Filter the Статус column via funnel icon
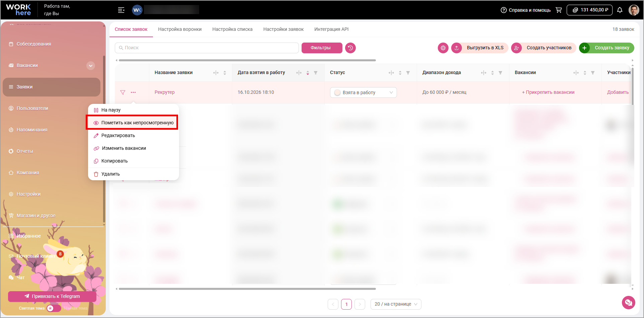Screen dimensions: 644x318 click(408, 73)
